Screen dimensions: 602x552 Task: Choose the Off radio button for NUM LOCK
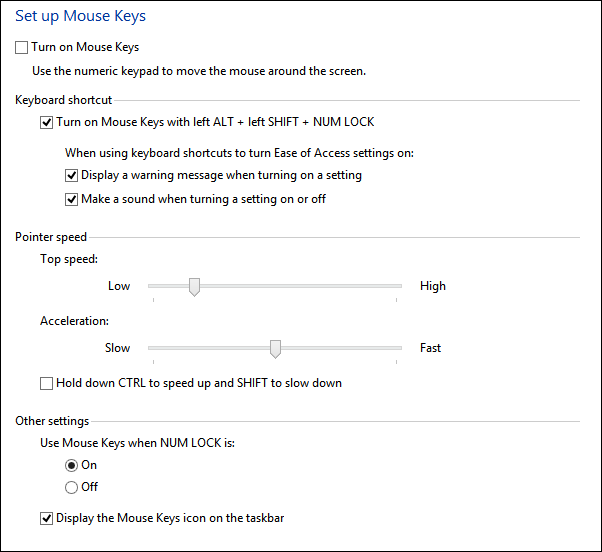(71, 487)
